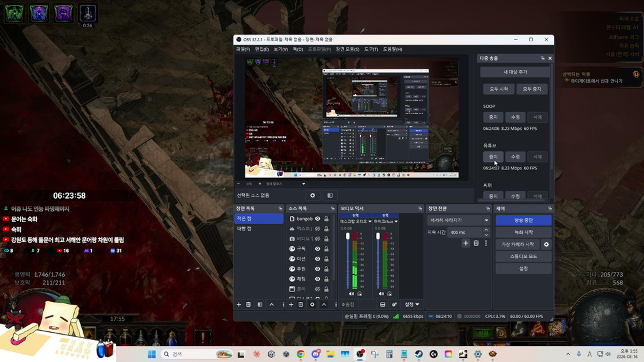The height and width of the screenshot is (362, 644).
Task: Hide the 후원 browser source
Action: (317, 269)
